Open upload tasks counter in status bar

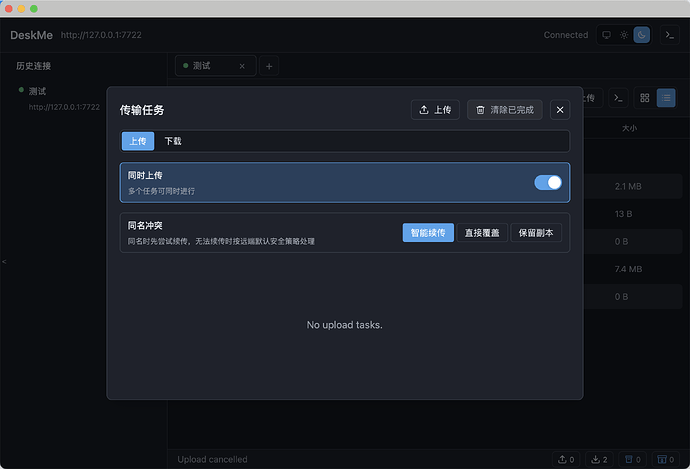pyautogui.click(x=566, y=459)
